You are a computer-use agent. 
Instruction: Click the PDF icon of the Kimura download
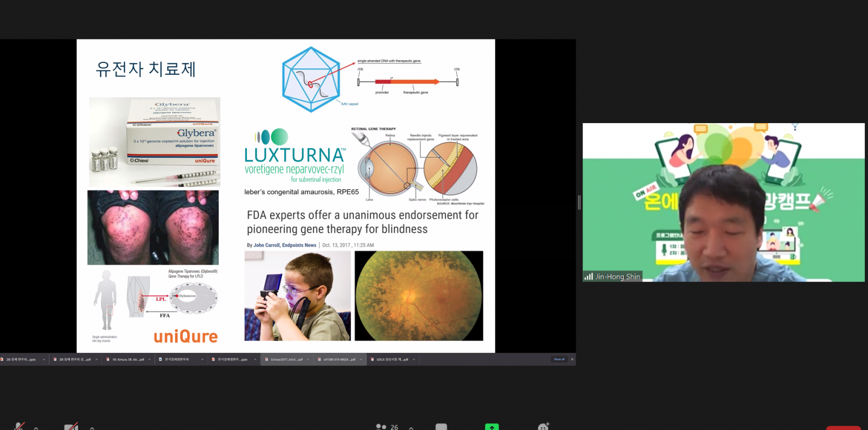click(x=108, y=359)
